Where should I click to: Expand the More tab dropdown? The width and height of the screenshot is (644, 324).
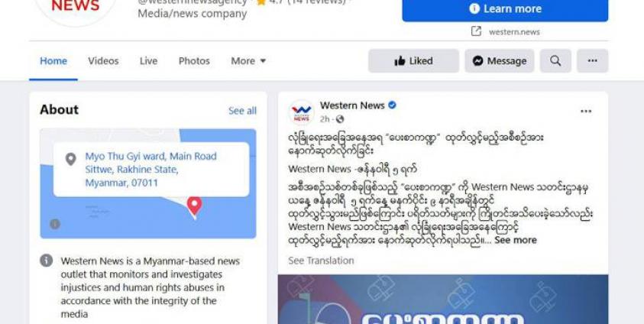[x=248, y=61]
